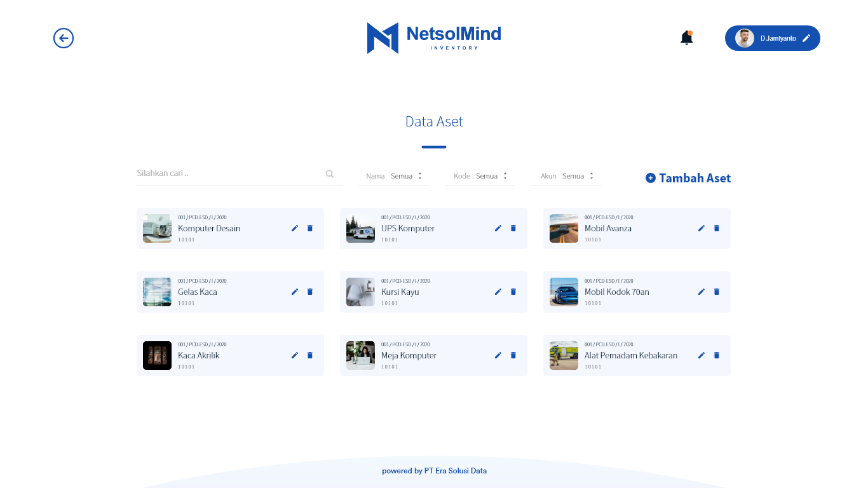Open Alat Pemadam Kebakaran thumbnail image
The image size is (868, 488).
[564, 355]
